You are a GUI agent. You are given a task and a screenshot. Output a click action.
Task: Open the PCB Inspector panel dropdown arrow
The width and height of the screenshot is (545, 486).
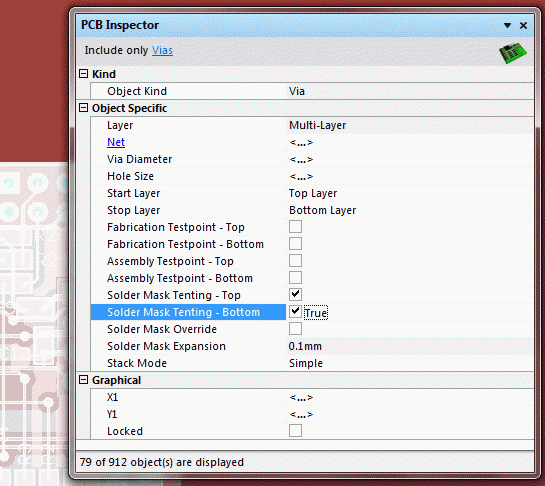[x=507, y=25]
